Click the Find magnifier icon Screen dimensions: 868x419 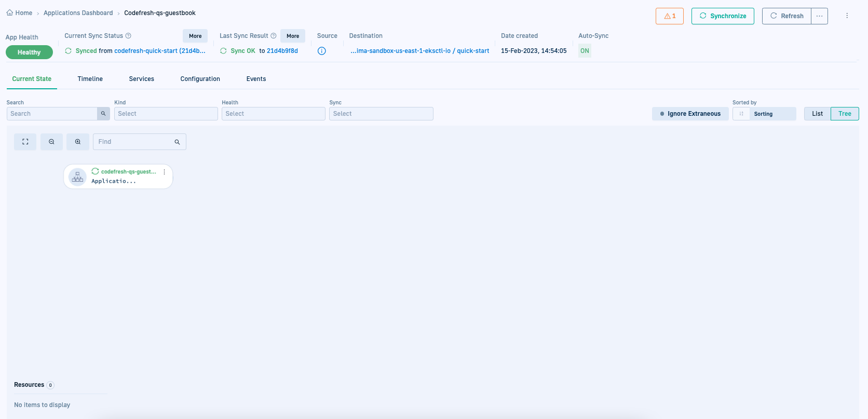(x=177, y=142)
